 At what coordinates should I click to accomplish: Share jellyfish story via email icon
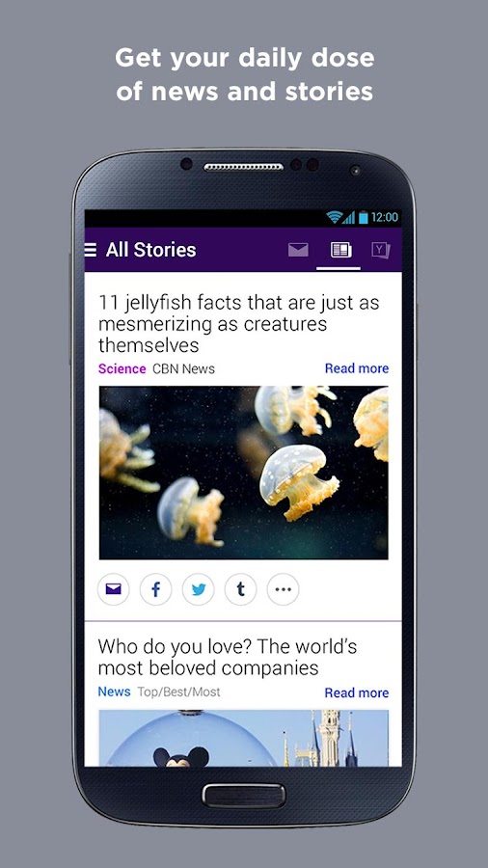[x=114, y=589]
